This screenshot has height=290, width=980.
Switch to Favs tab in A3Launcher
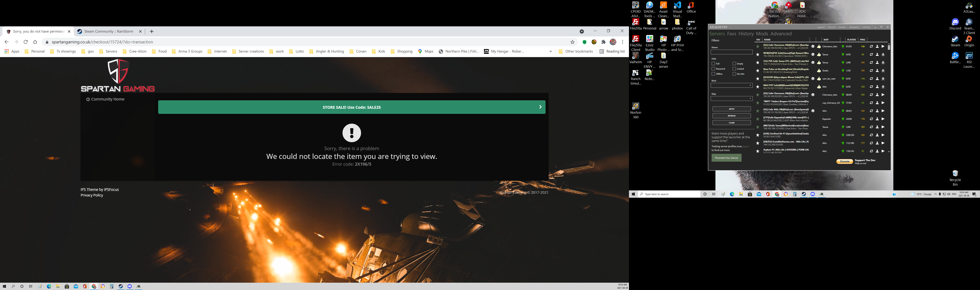(732, 34)
